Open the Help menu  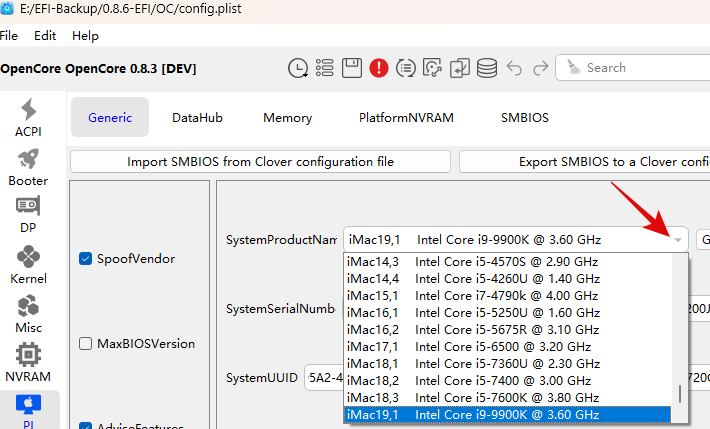click(x=85, y=36)
